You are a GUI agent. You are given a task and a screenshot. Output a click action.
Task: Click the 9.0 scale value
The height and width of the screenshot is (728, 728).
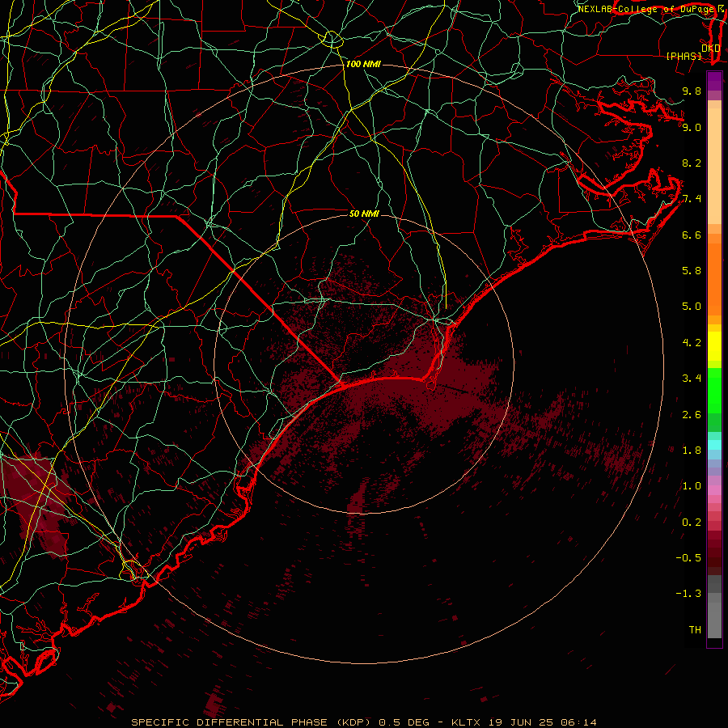[x=692, y=127]
